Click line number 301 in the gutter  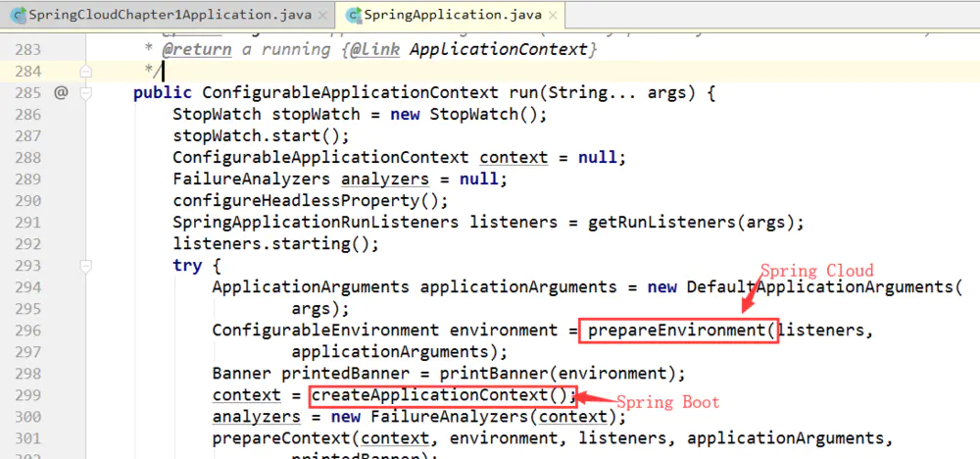(26, 438)
